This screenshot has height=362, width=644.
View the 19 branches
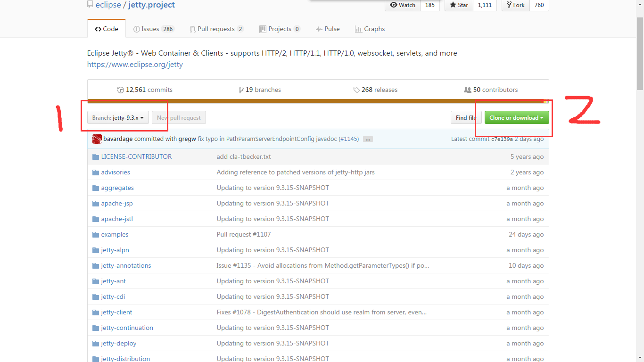[260, 90]
